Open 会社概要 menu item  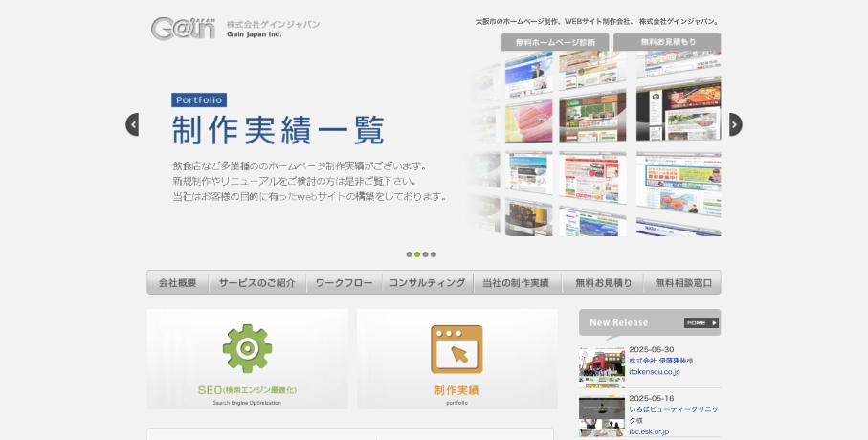(x=178, y=283)
